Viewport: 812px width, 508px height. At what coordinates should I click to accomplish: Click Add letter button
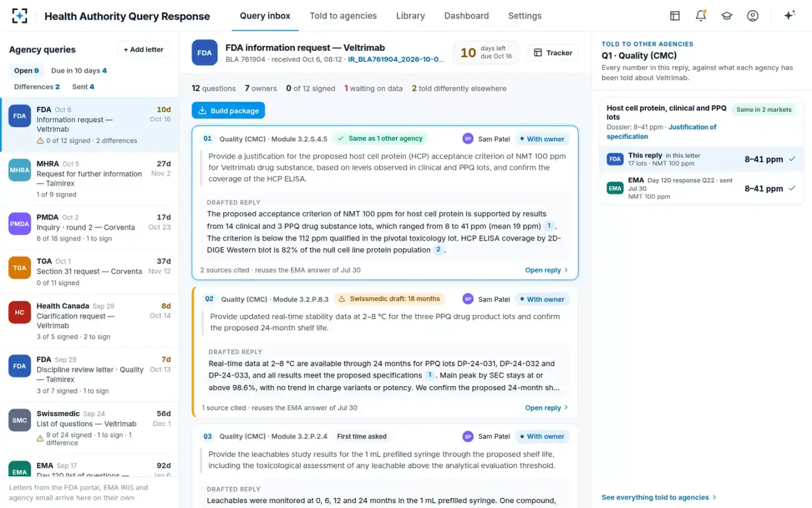pos(143,50)
